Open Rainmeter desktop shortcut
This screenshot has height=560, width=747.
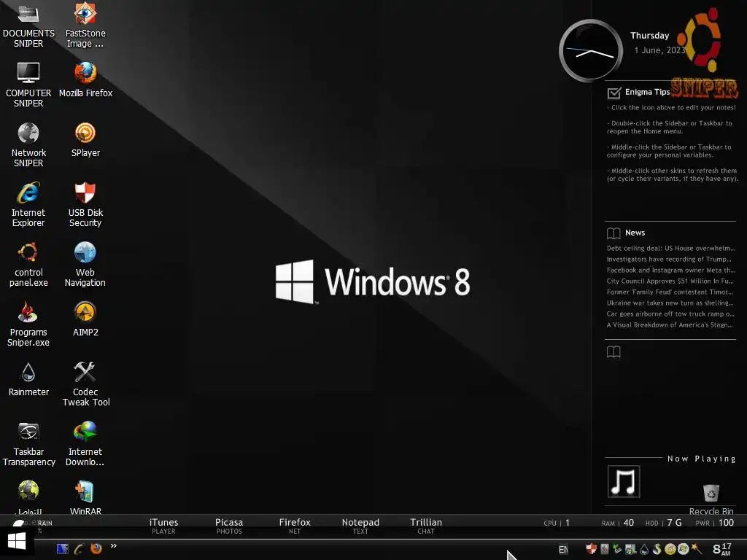coord(28,378)
